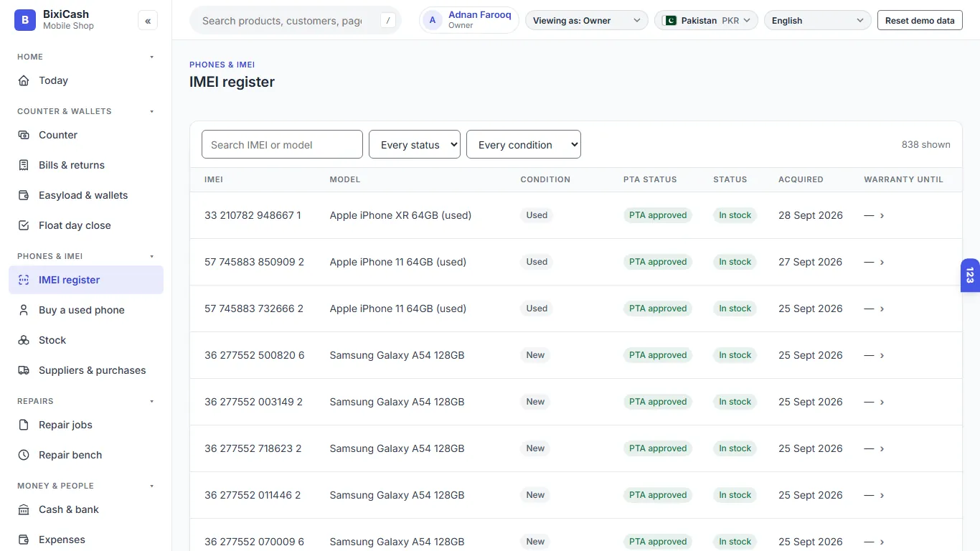
Task: Click the Buy a used phone icon
Action: coord(24,310)
